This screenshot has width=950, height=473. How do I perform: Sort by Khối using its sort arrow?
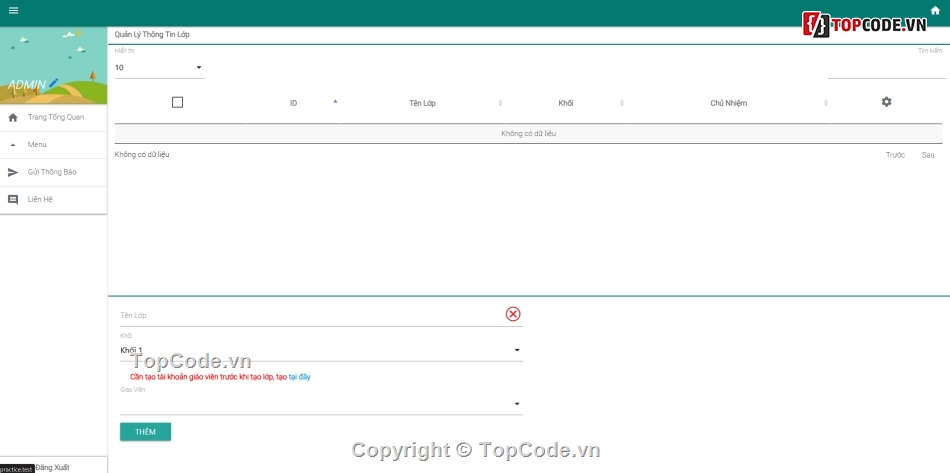622,103
